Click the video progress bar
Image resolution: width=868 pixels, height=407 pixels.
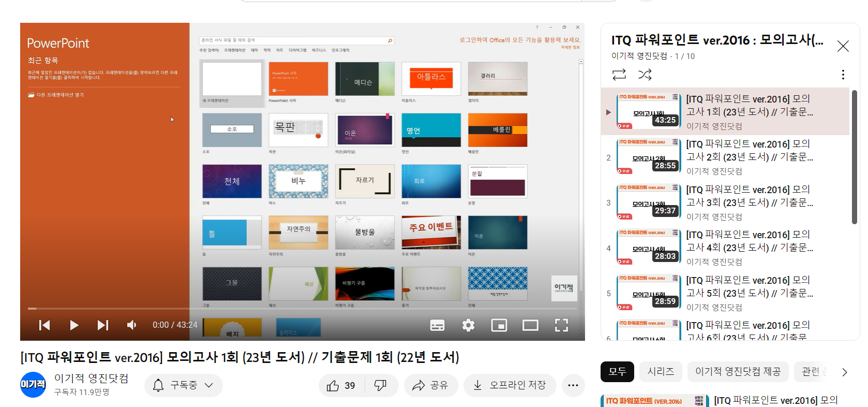click(x=303, y=309)
